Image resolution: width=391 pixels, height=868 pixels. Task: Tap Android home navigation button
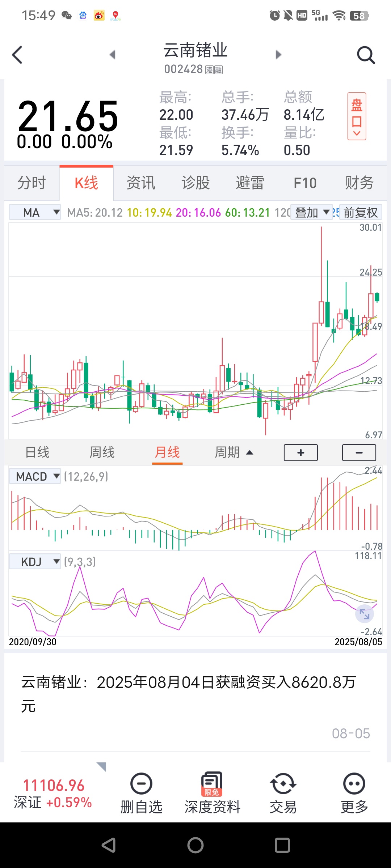(195, 845)
